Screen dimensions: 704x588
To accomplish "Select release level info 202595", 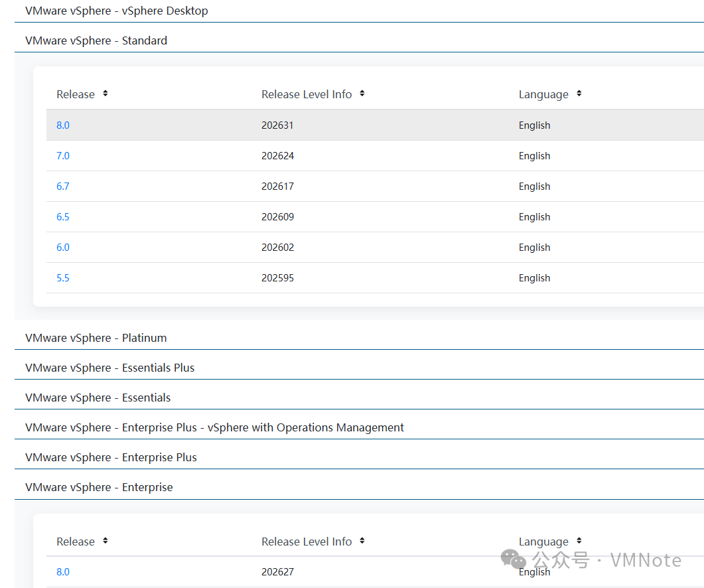I will click(277, 278).
